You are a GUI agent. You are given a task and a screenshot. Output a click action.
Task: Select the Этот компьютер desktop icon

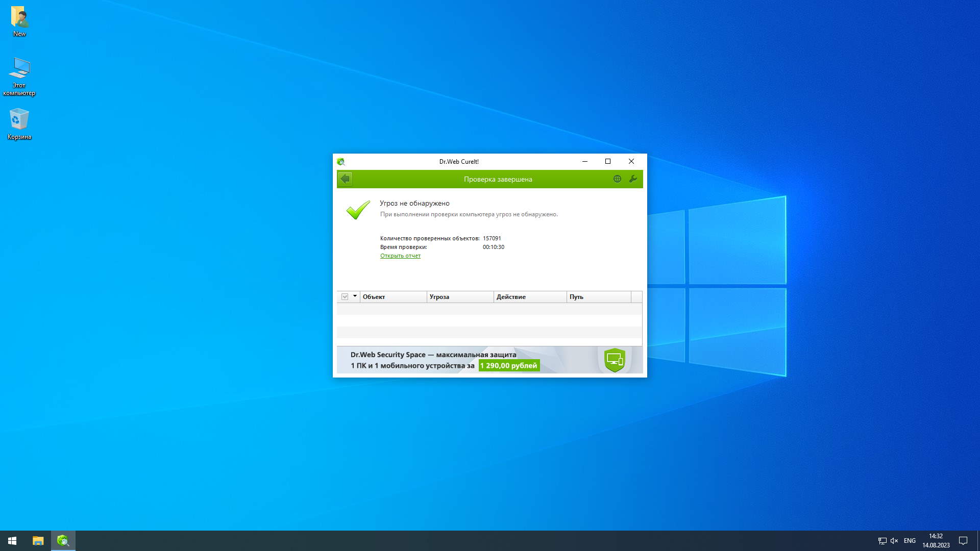(19, 76)
